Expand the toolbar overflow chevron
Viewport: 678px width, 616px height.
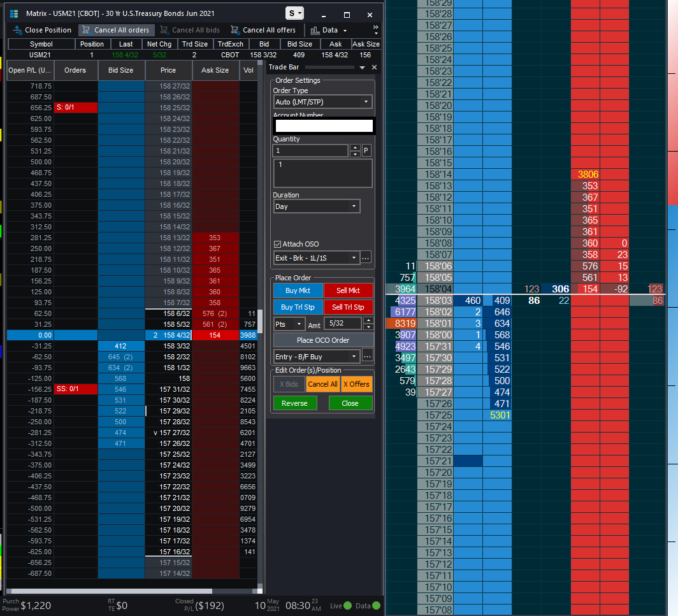pos(376,29)
